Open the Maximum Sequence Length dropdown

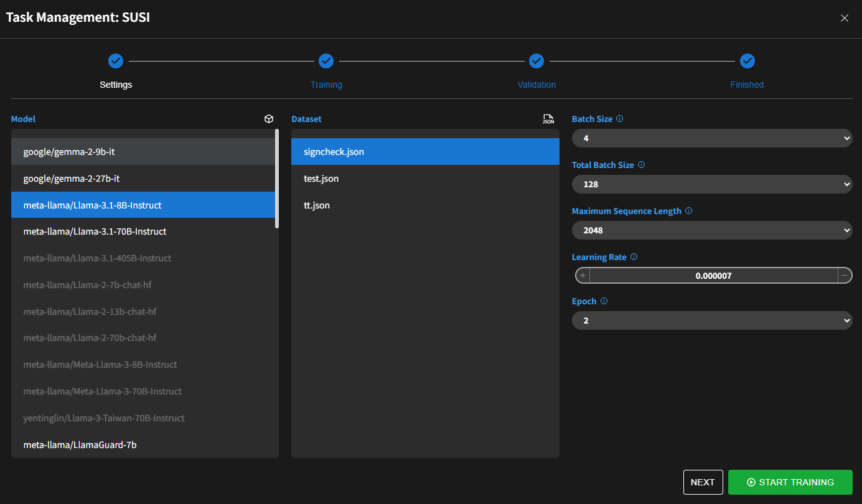click(x=712, y=230)
